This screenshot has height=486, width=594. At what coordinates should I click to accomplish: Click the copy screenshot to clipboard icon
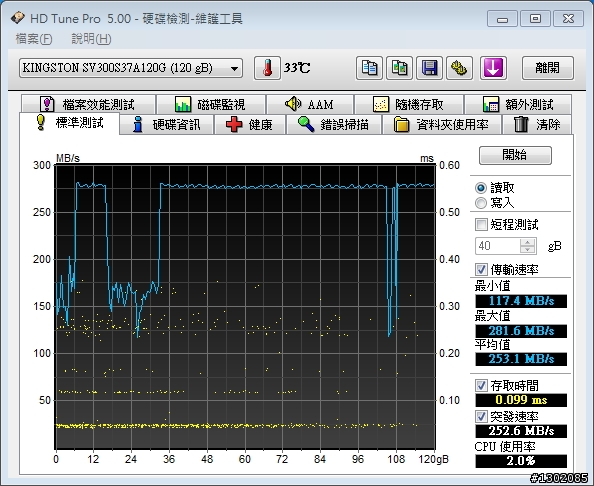[x=399, y=68]
